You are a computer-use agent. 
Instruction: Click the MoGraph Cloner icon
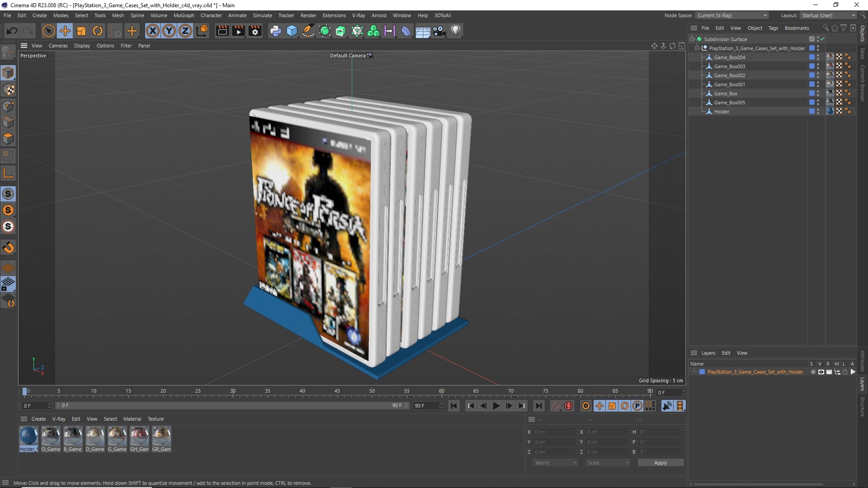click(x=373, y=31)
